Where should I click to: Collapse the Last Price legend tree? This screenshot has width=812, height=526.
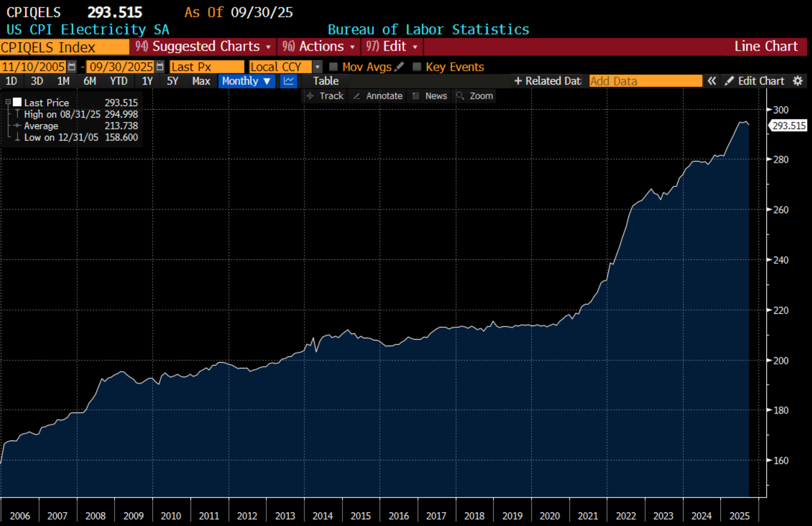pyautogui.click(x=8, y=102)
